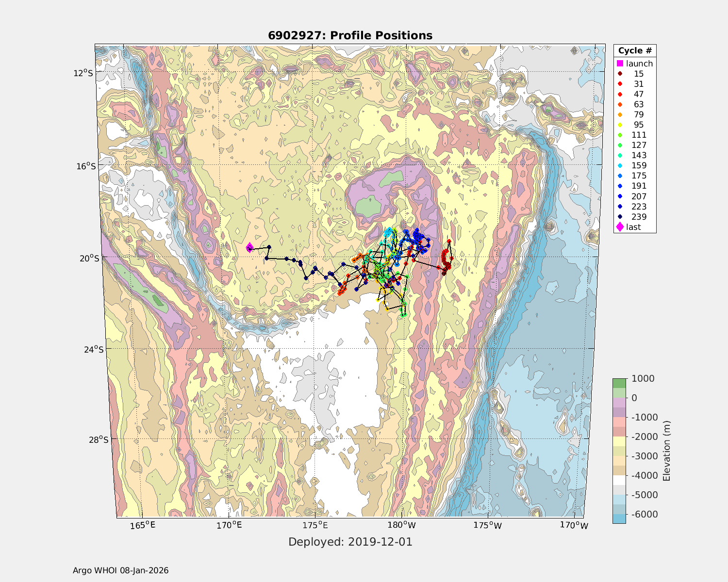Click the plot title 6902927: Profile Positions
Viewport: 728px width, 582px height.
[x=350, y=35]
